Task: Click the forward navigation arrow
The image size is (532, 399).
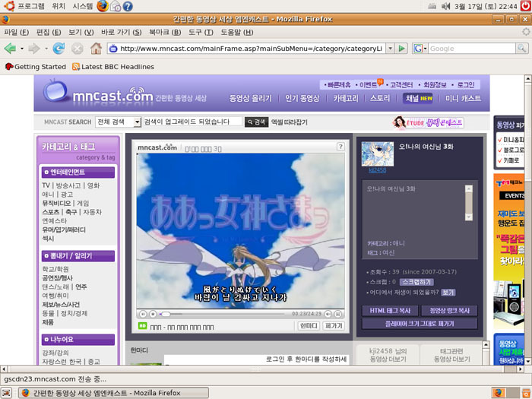Action: [x=34, y=49]
